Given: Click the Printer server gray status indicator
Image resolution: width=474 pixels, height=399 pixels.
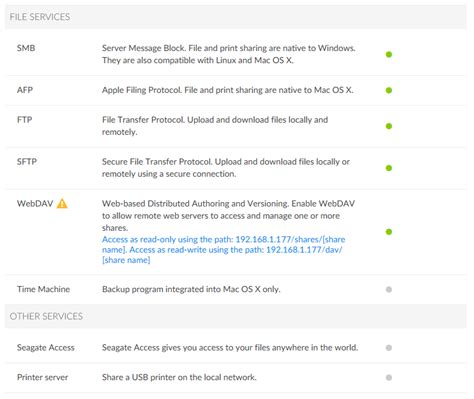Looking at the screenshot, I should coord(389,377).
